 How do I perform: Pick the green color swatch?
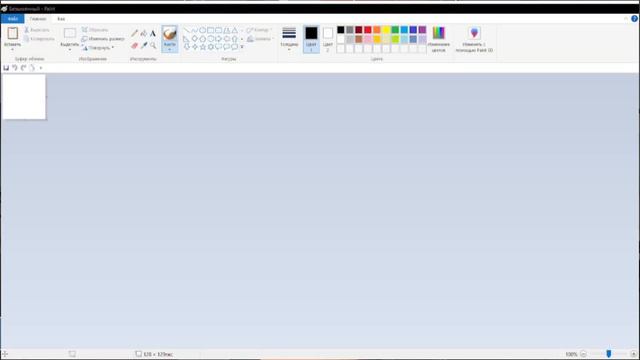coord(395,30)
